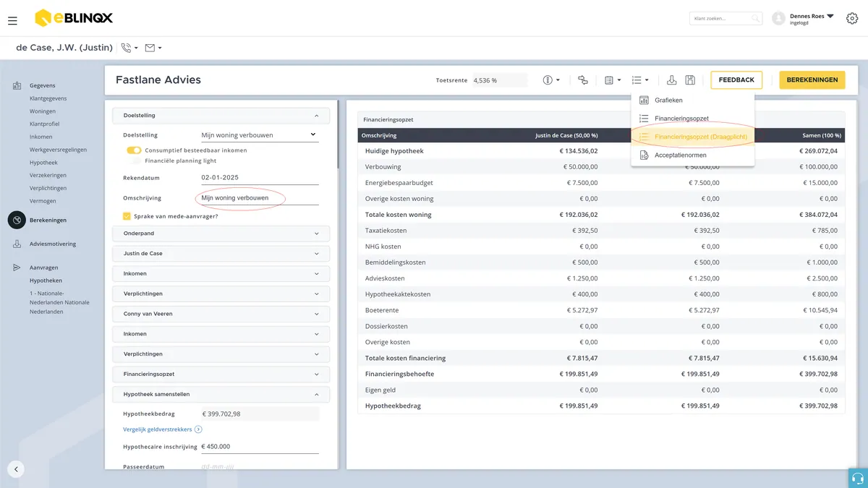Click the user avatar icon
868x488 pixels.
point(778,19)
